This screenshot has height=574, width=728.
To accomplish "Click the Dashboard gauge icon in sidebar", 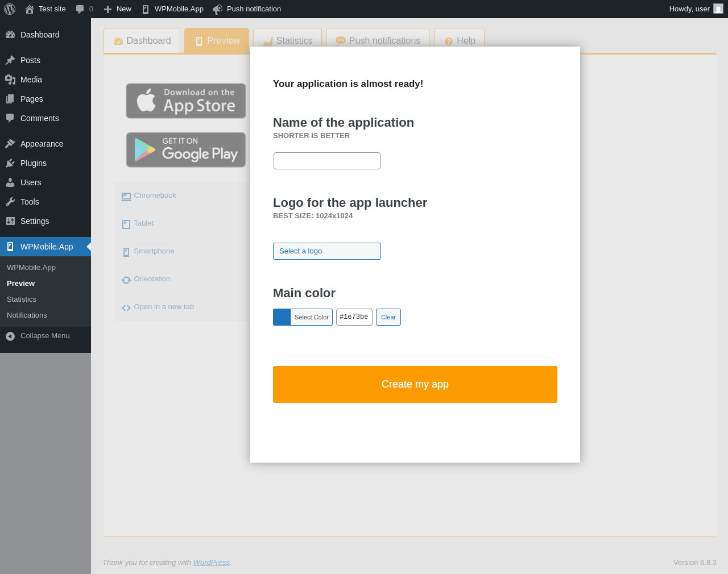I will (x=10, y=35).
